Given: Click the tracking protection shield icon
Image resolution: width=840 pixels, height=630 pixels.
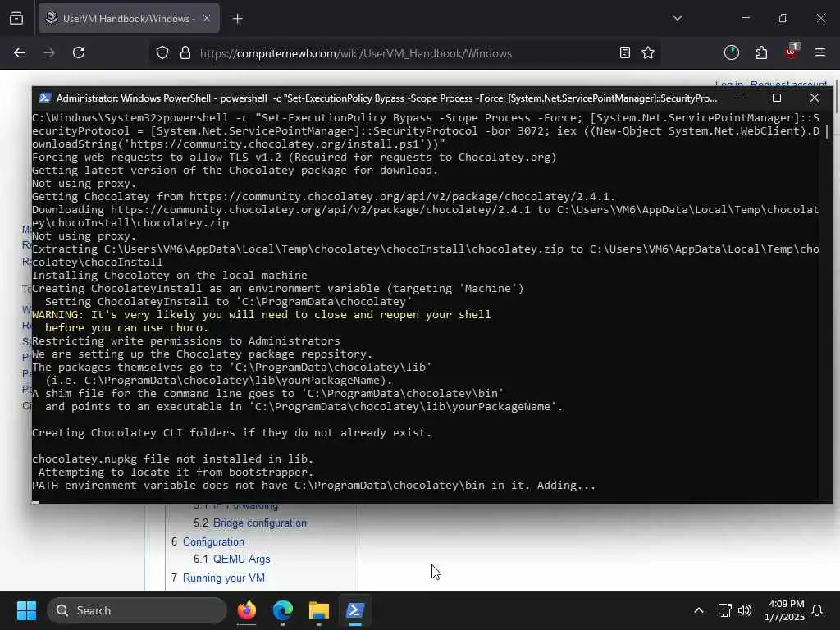Looking at the screenshot, I should coord(162,53).
